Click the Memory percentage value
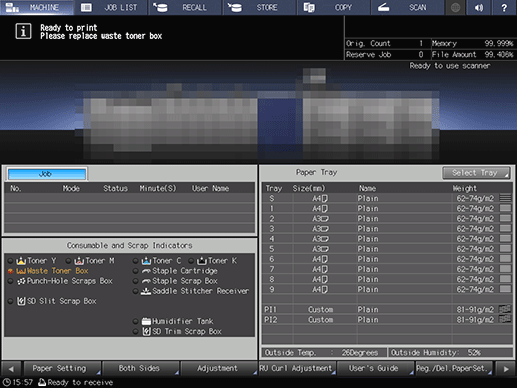Image resolution: width=517 pixels, height=388 pixels. click(499, 43)
